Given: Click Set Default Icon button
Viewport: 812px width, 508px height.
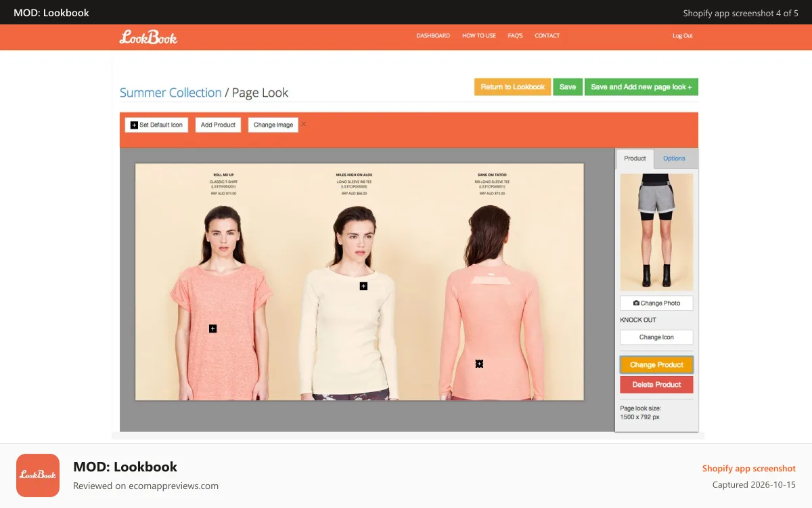Looking at the screenshot, I should point(156,125).
